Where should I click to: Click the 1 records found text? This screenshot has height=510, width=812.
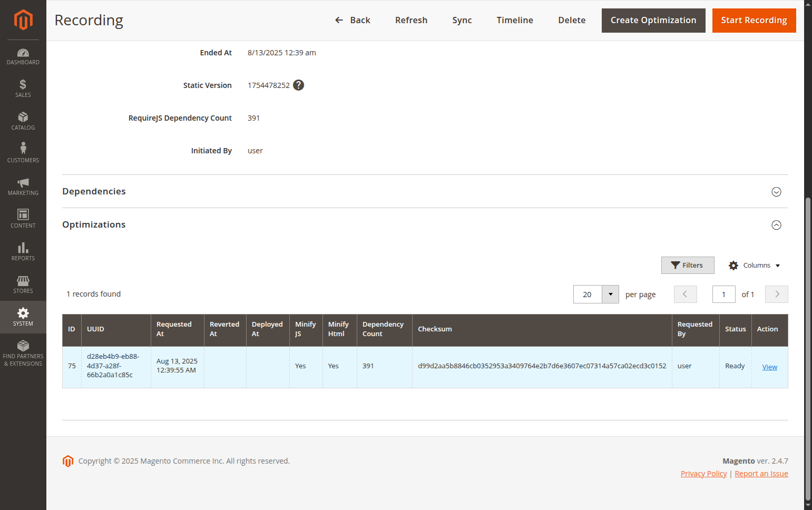94,294
